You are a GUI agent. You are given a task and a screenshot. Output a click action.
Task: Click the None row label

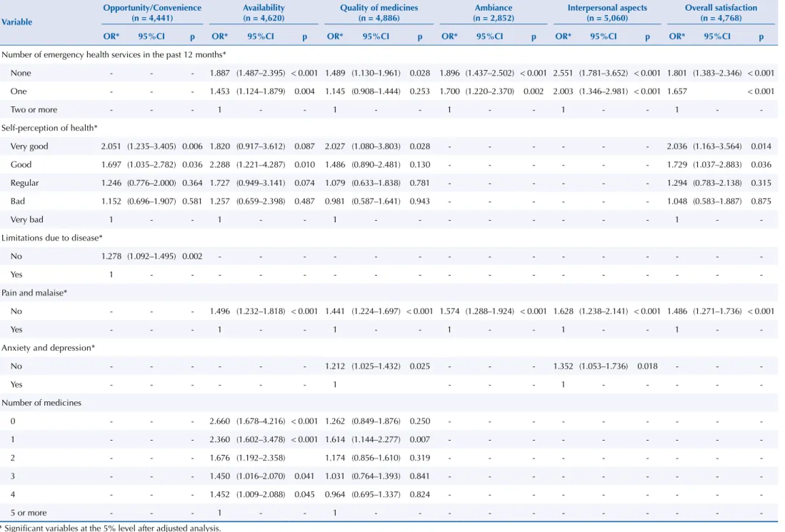[21, 73]
